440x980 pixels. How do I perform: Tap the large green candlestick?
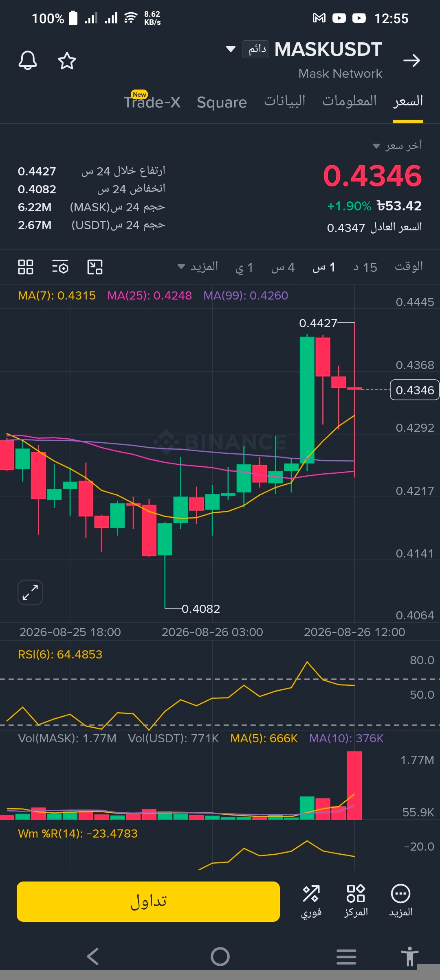pyautogui.click(x=307, y=400)
